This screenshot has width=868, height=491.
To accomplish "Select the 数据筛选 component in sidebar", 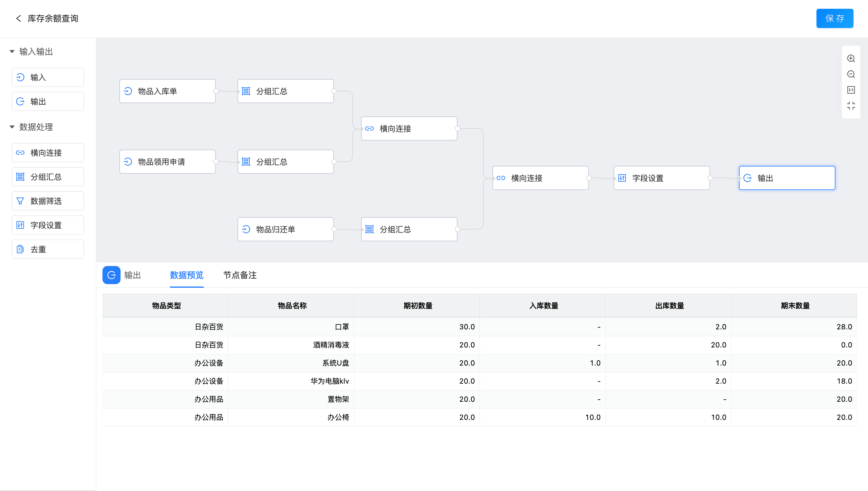I will point(48,201).
